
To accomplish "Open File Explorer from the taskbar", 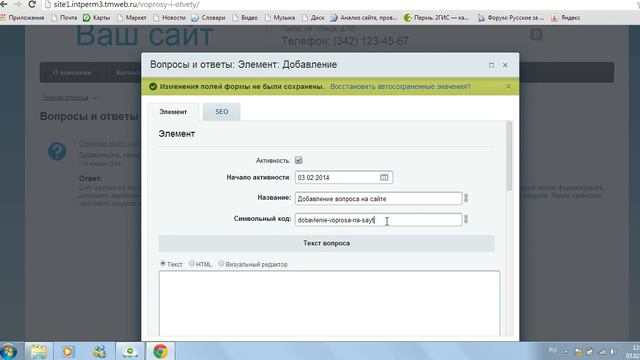I will (x=39, y=351).
